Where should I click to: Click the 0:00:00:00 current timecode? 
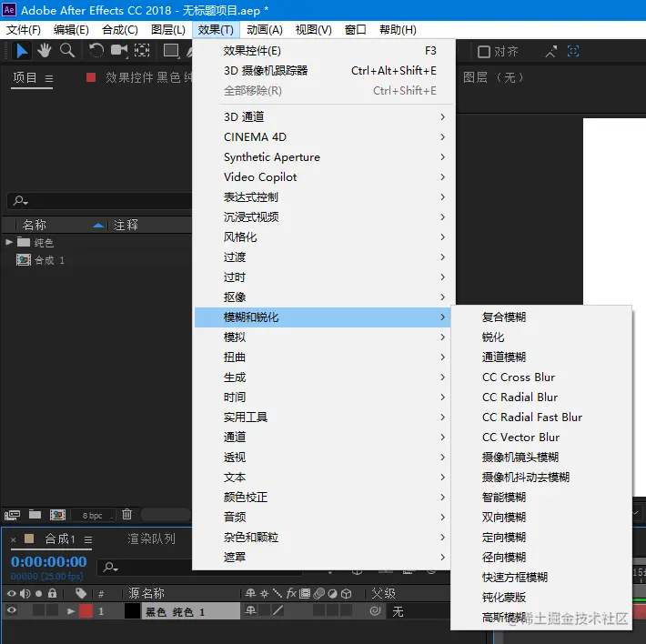48,561
